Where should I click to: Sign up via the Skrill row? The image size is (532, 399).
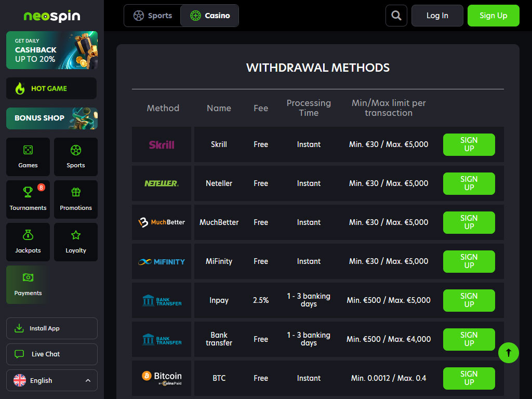coord(469,144)
